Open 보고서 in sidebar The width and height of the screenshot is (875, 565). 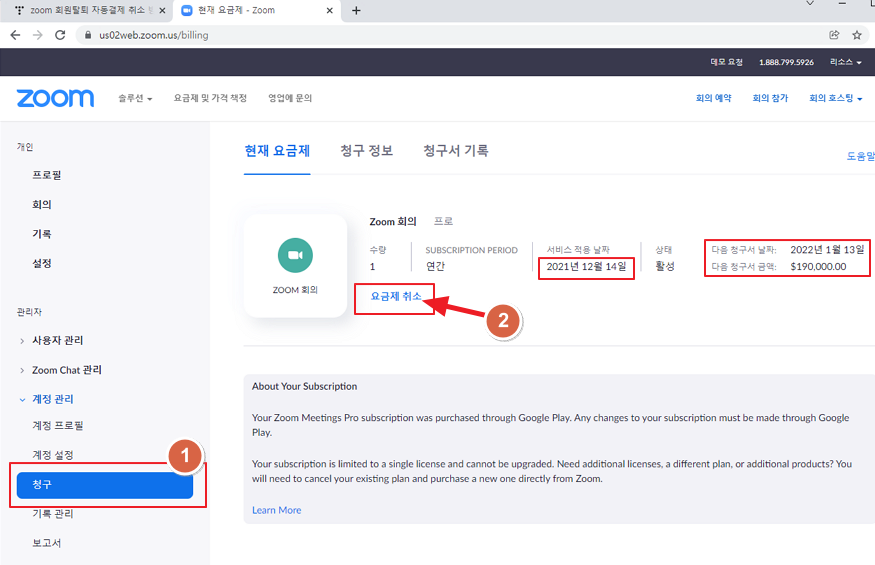tap(47, 543)
